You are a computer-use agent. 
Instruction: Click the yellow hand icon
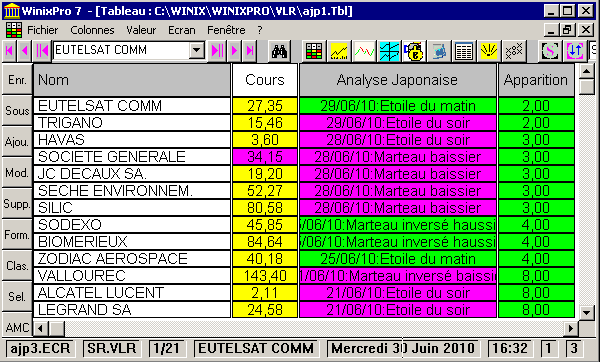click(489, 51)
